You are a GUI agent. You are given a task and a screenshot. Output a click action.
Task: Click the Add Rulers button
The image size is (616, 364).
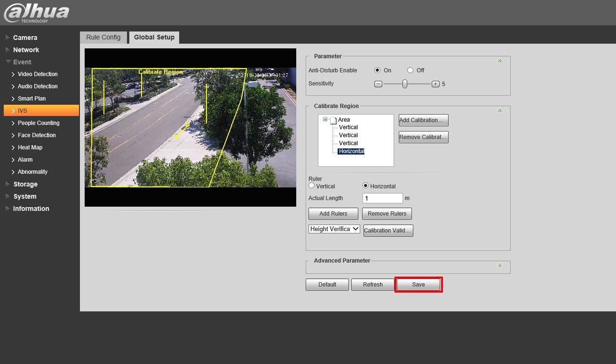point(333,214)
